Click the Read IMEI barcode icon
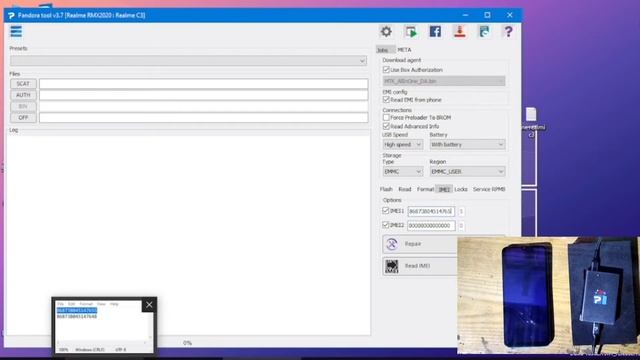This screenshot has height=360, width=640. [x=392, y=266]
